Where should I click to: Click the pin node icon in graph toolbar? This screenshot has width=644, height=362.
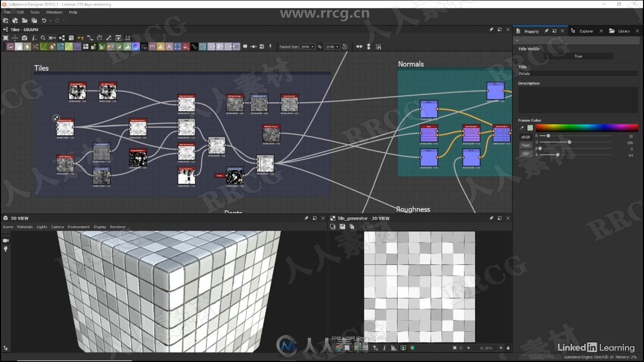click(270, 47)
